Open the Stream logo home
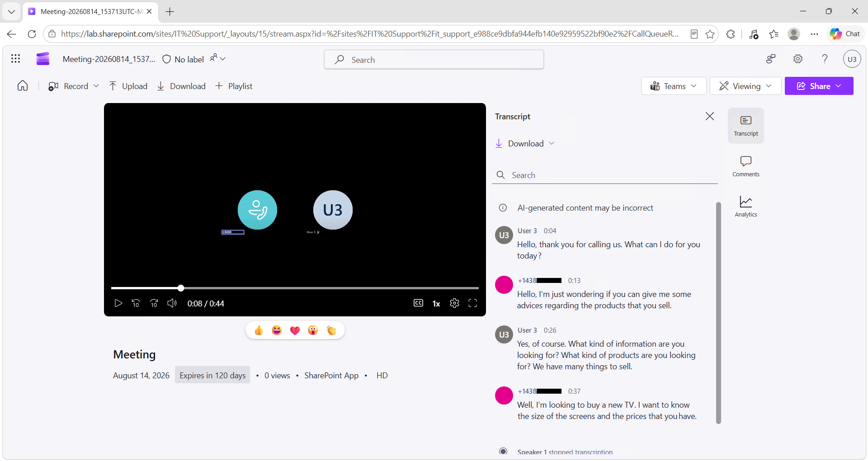868x461 pixels. pos(43,59)
